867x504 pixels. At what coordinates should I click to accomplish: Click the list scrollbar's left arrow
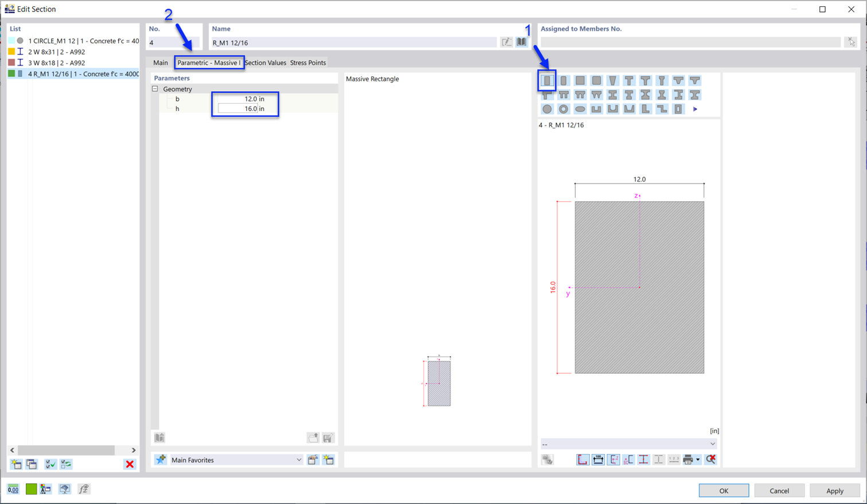coord(12,450)
